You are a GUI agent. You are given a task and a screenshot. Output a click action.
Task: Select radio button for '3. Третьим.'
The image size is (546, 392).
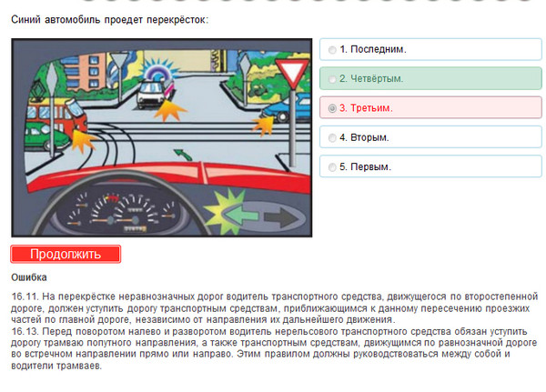point(332,108)
